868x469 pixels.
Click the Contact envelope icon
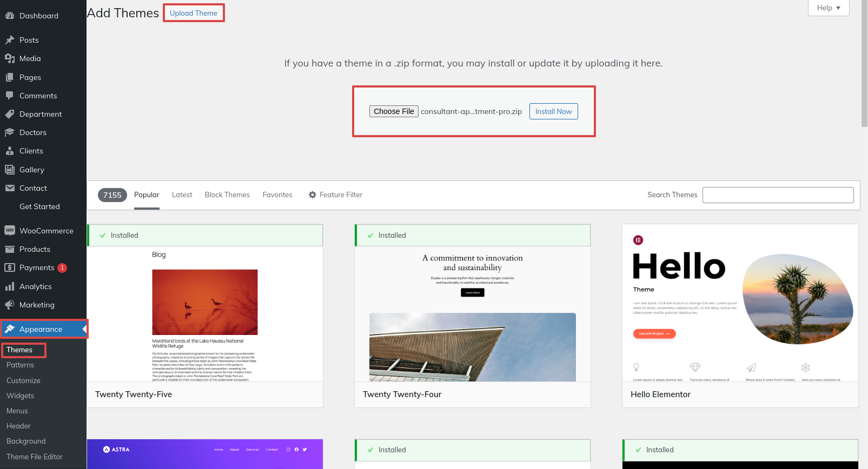(x=10, y=188)
